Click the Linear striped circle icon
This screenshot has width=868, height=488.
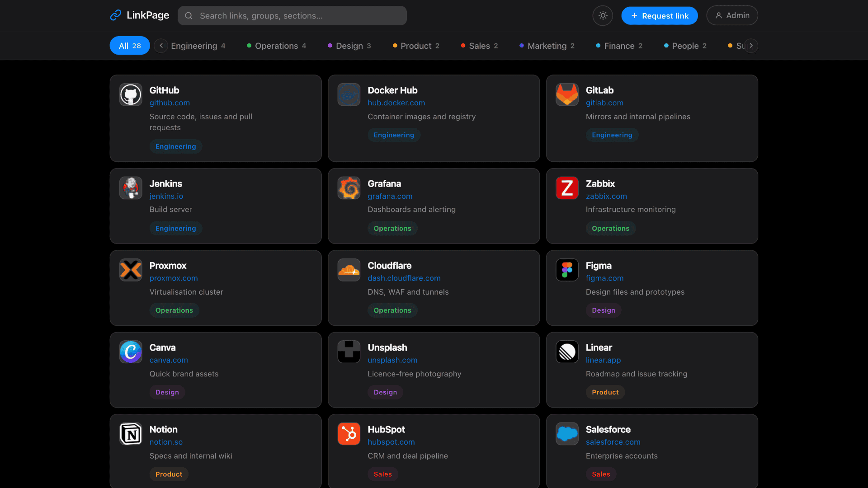567,352
